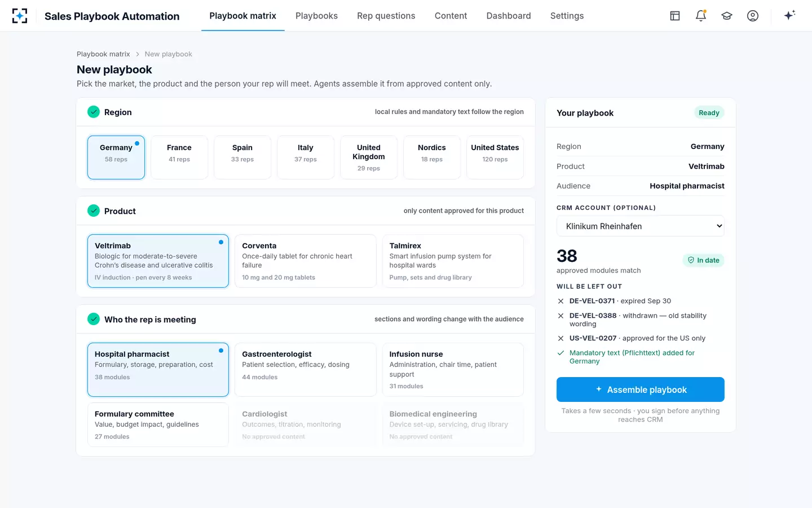Open the CRM account dropdown Klinikum Rheinhafen
Screen dimensions: 812x508
[641, 226]
